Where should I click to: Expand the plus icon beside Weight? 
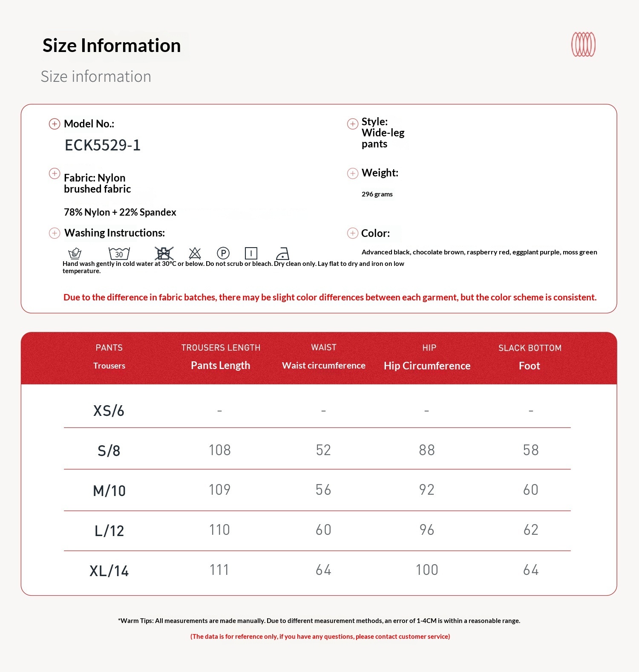pyautogui.click(x=353, y=173)
